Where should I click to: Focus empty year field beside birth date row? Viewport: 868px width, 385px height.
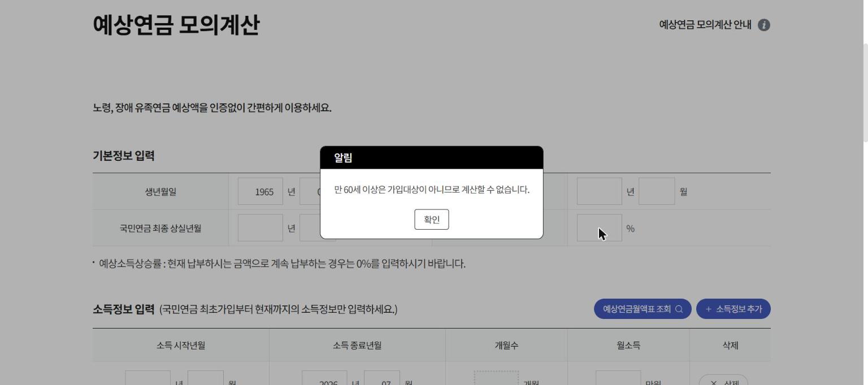click(599, 191)
